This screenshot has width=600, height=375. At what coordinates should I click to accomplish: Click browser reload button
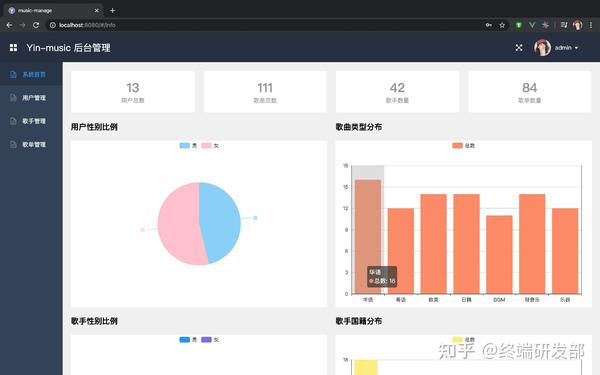pos(36,25)
